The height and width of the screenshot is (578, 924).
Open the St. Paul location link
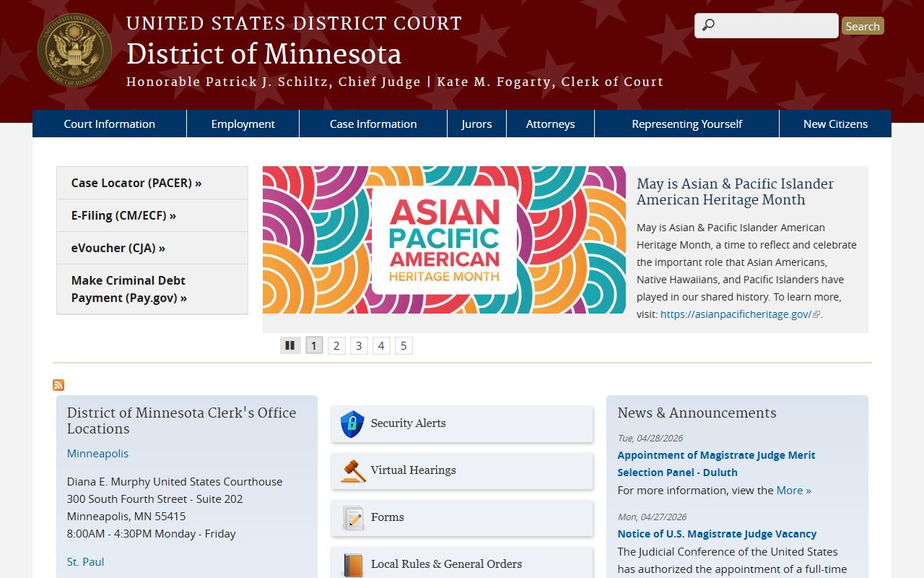tap(85, 561)
